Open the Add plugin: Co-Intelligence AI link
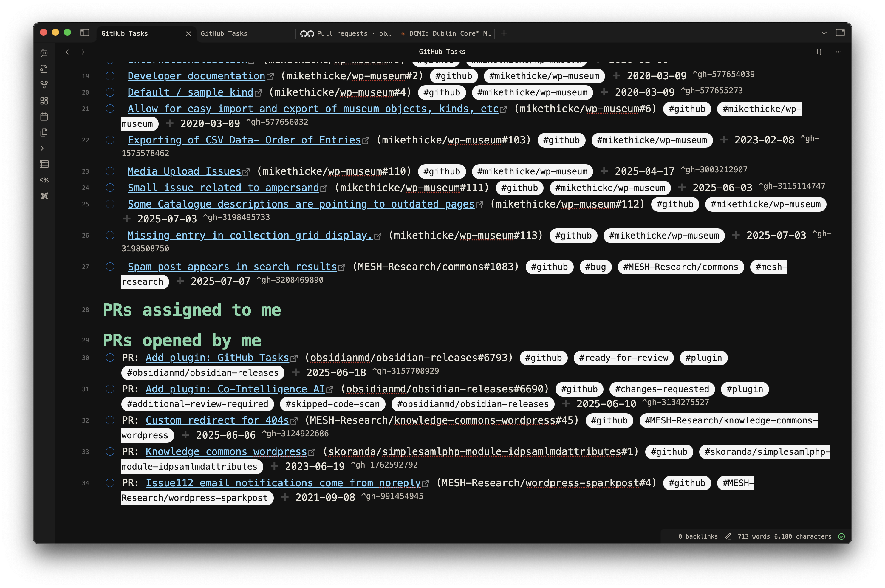 click(235, 389)
